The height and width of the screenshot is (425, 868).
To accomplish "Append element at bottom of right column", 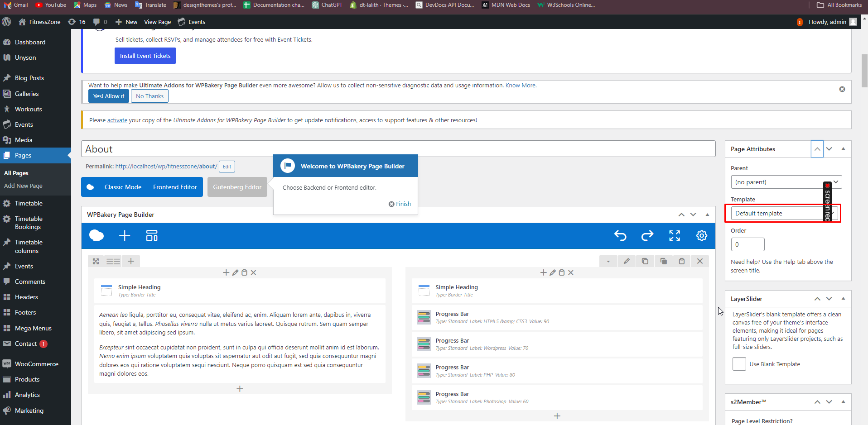I will pyautogui.click(x=557, y=416).
